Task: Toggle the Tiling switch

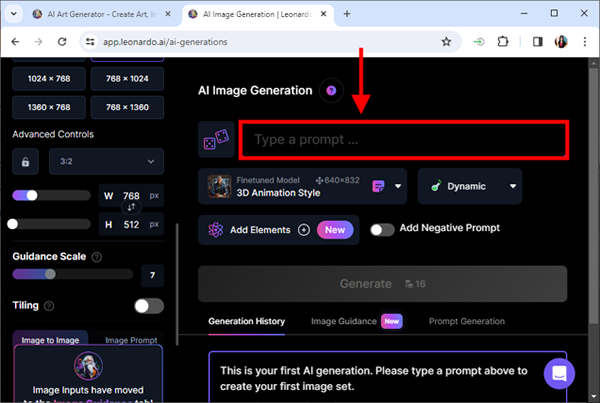Action: (149, 306)
